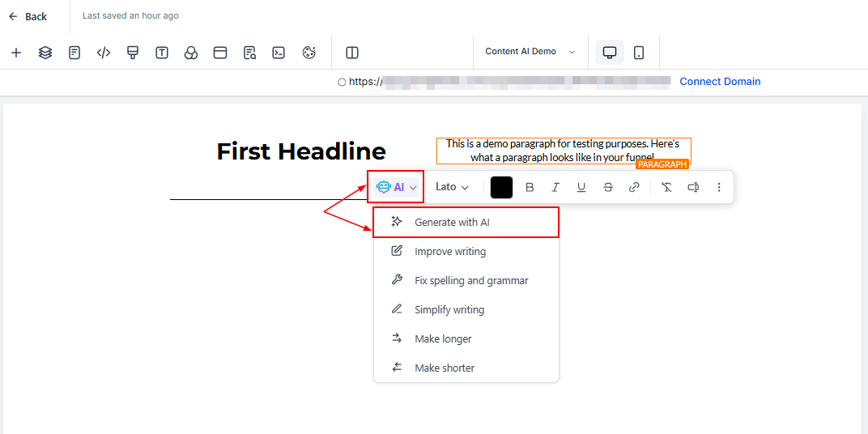Click the plus icon to add an element
Image resolution: width=868 pixels, height=434 pixels.
(16, 53)
